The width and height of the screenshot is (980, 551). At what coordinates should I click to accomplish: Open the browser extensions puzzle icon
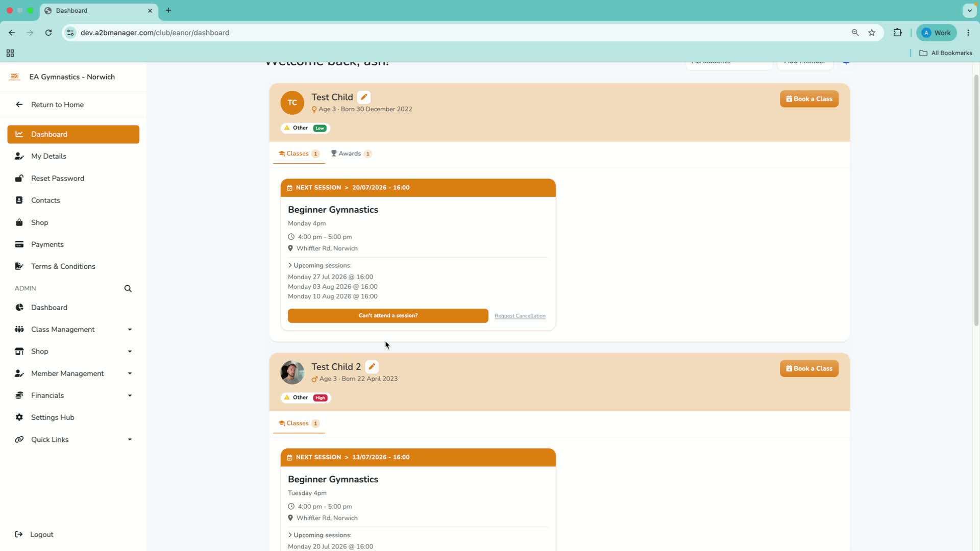pyautogui.click(x=897, y=33)
